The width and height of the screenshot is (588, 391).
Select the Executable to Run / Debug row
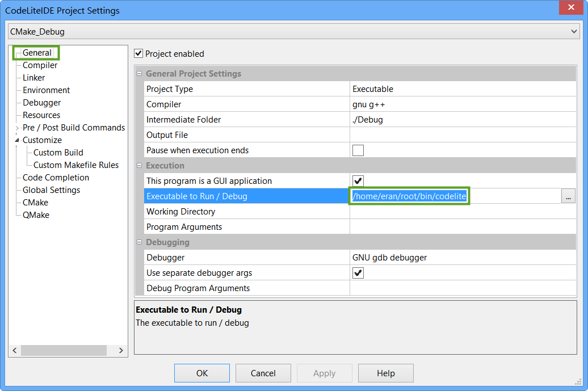coord(247,196)
